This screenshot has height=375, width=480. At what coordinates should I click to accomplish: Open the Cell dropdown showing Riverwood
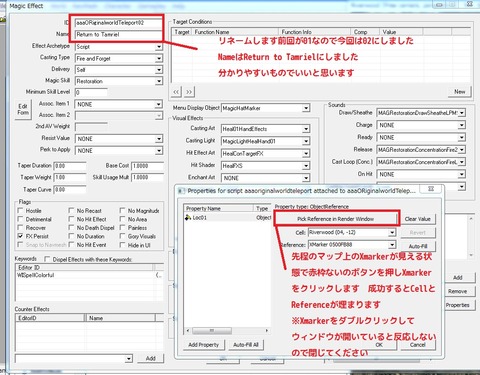(x=392, y=233)
